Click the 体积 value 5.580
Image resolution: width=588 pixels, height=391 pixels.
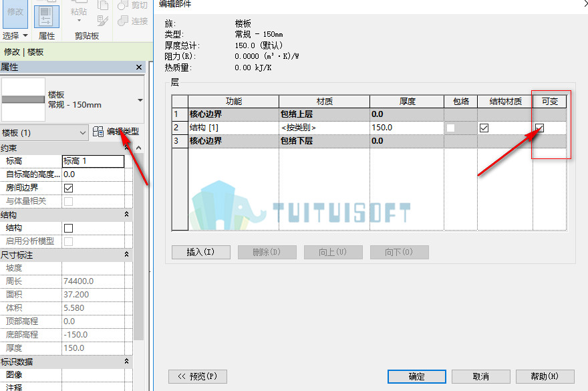pos(93,308)
